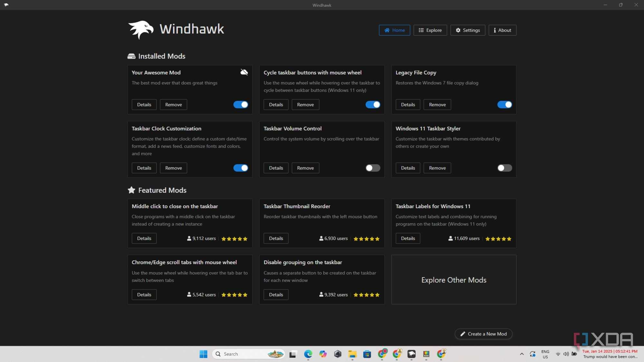Image resolution: width=644 pixels, height=362 pixels.
Task: Open Copilot from the taskbar
Action: [323, 354]
